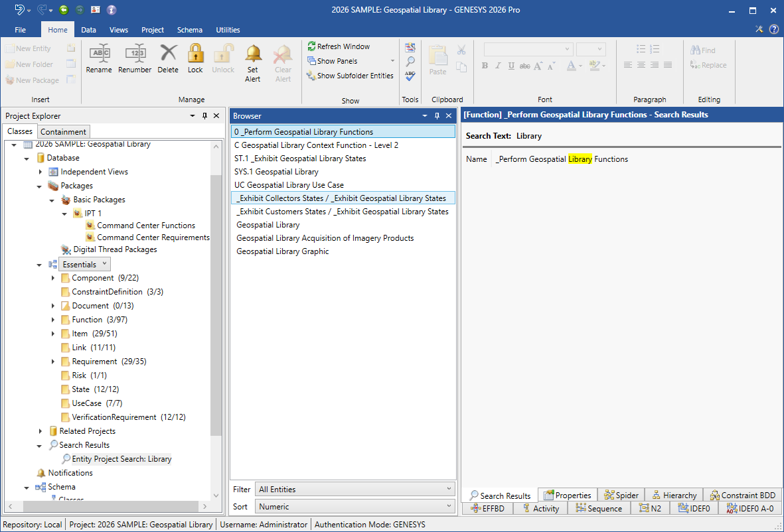Expand the Component folder in tree

[x=53, y=278]
